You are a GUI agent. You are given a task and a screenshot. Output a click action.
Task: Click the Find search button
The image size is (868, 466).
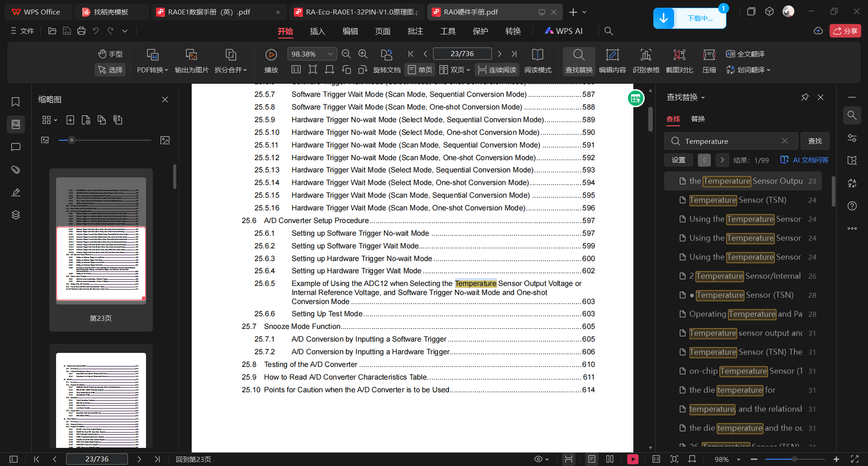[815, 141]
